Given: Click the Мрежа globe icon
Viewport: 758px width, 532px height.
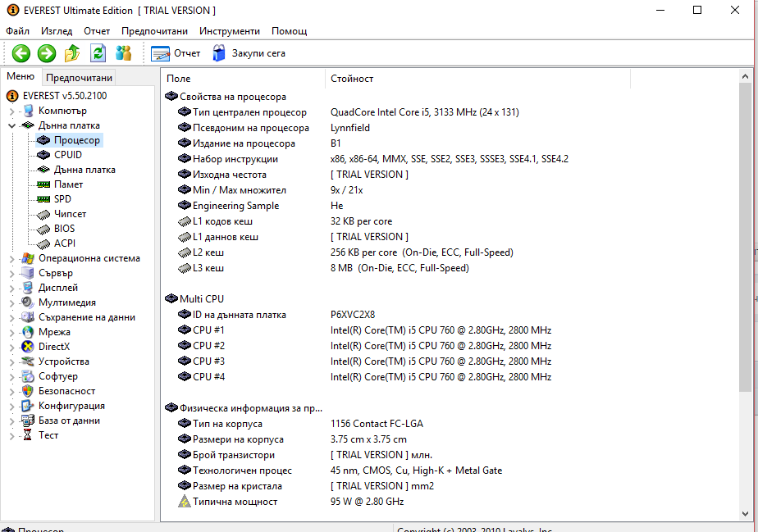Looking at the screenshot, I should click(28, 332).
